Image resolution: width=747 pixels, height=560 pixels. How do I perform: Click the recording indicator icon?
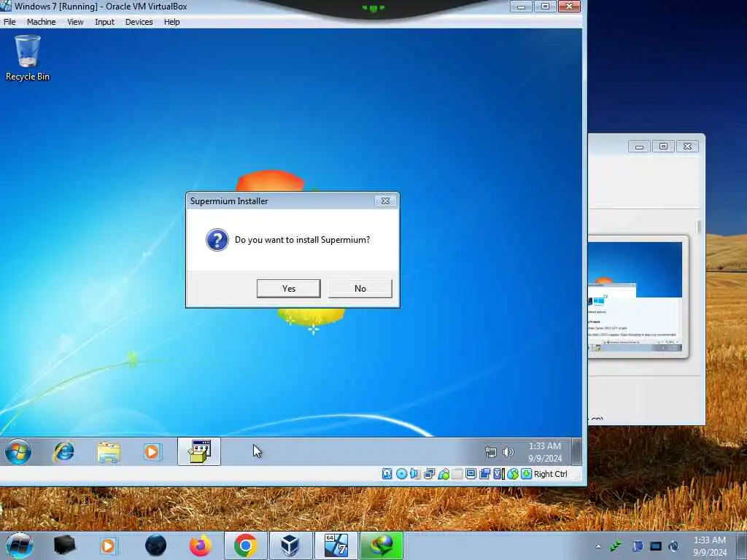(485, 474)
